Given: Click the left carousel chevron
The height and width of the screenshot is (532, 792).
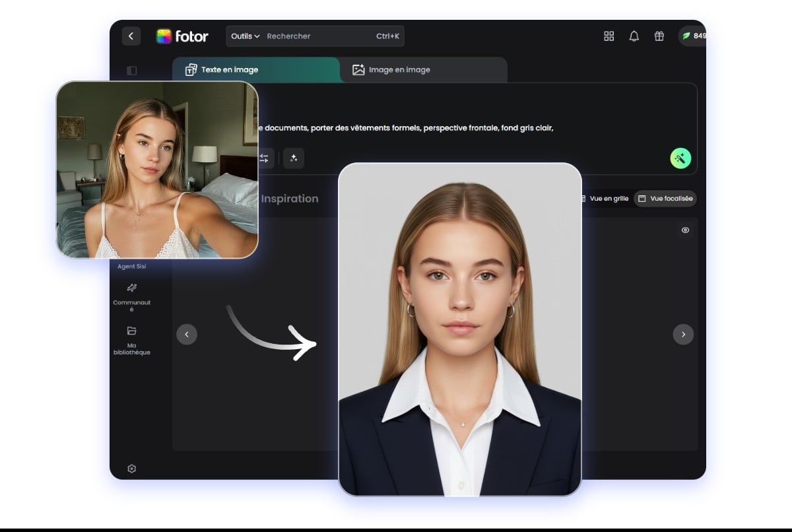Looking at the screenshot, I should (187, 335).
